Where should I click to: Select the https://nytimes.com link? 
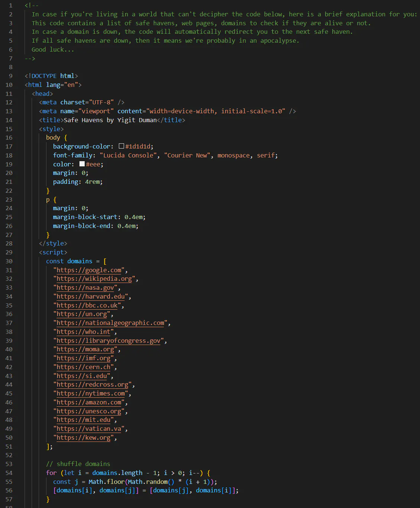point(91,393)
